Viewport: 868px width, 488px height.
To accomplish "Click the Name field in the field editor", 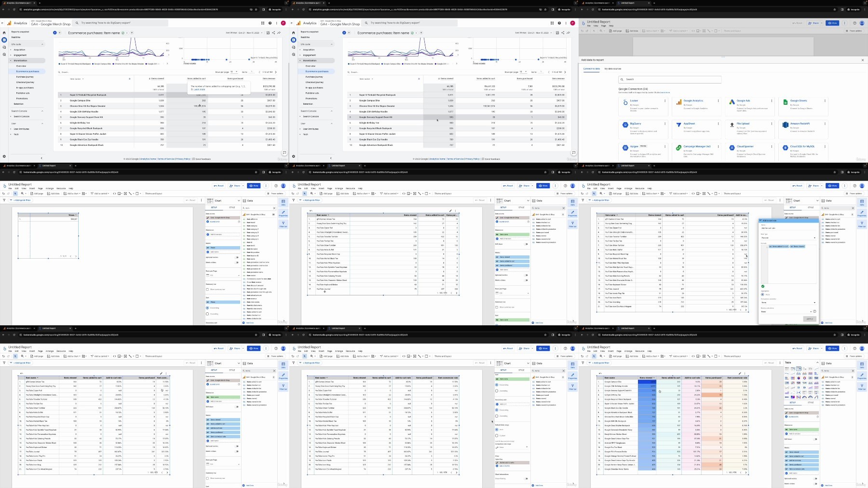I will pyautogui.click(x=788, y=228).
